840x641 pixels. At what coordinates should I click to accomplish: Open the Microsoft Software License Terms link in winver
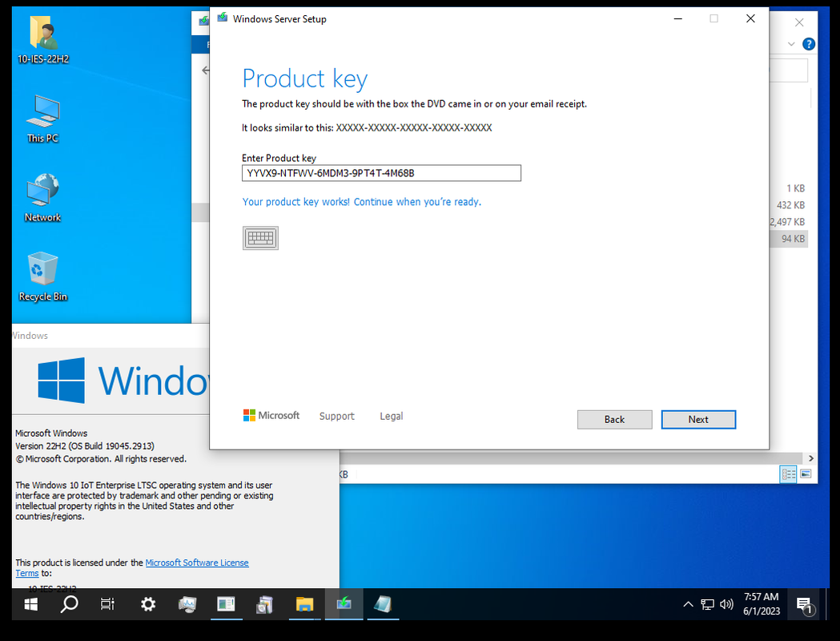[132, 567]
